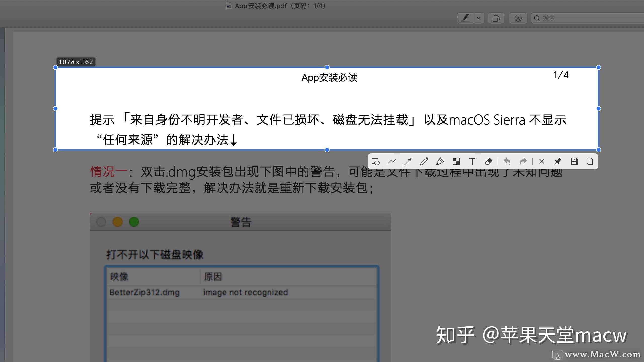644x362 pixels.
Task: Activate the mosaic blur tool
Action: click(456, 161)
